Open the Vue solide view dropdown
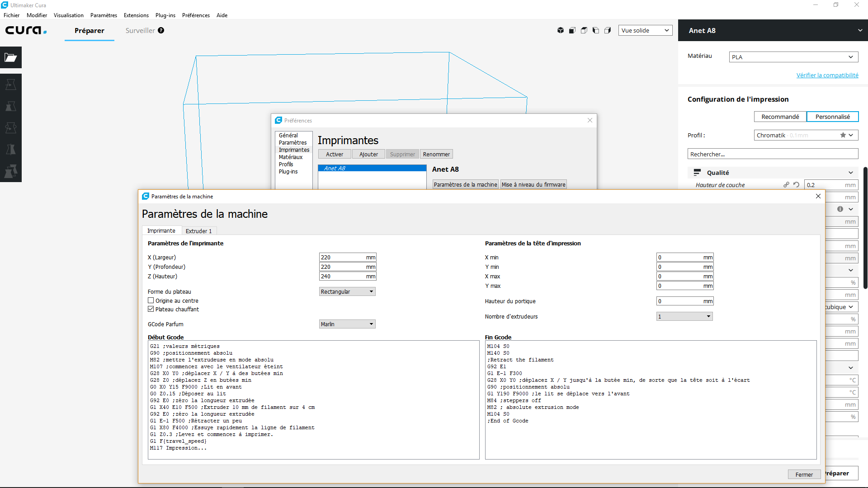This screenshot has width=868, height=488. [645, 30]
